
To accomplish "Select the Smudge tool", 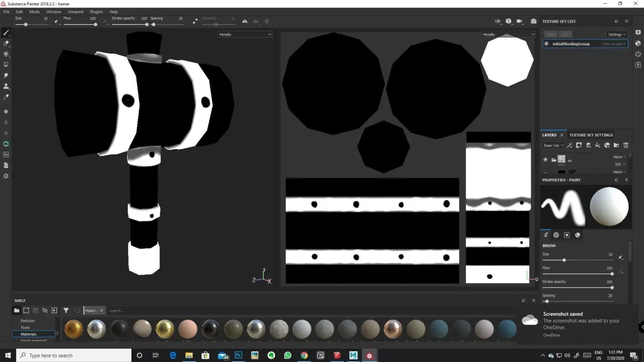I will click(6, 76).
